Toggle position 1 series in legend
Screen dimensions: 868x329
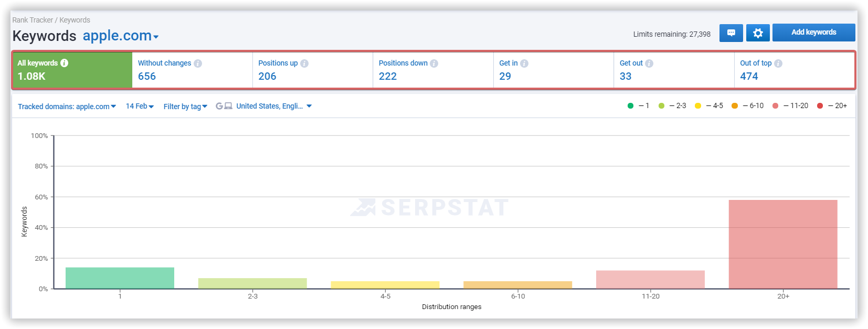tap(638, 105)
